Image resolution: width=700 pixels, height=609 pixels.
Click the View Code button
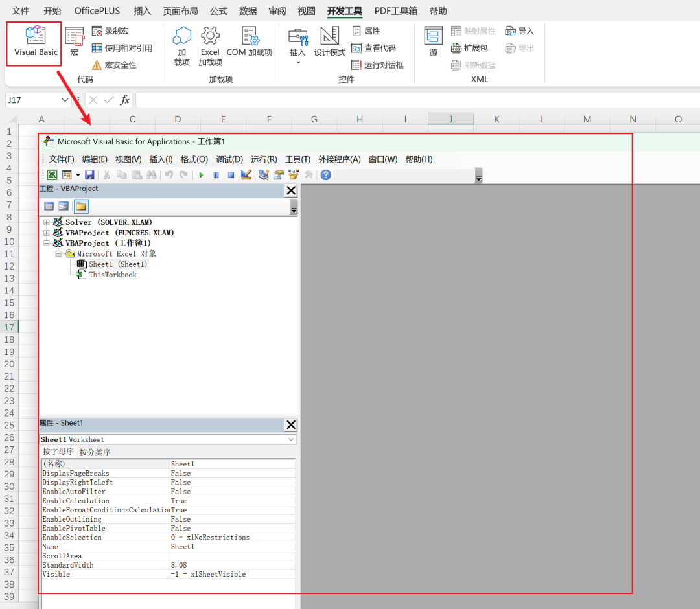(374, 48)
